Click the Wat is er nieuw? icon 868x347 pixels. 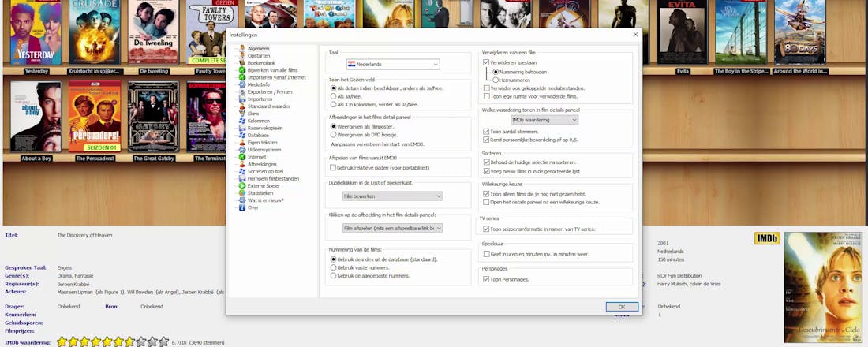pos(242,200)
